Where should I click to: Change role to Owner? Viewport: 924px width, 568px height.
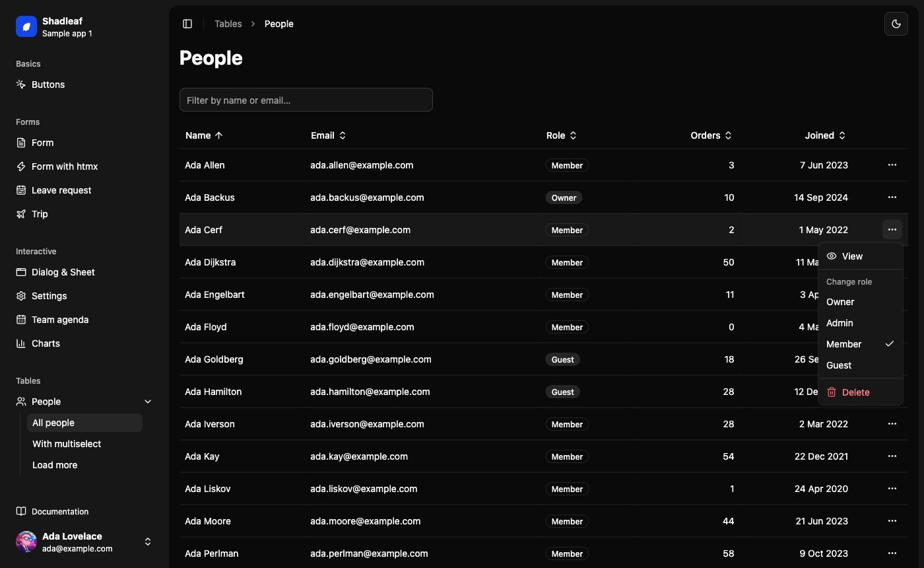point(861,302)
